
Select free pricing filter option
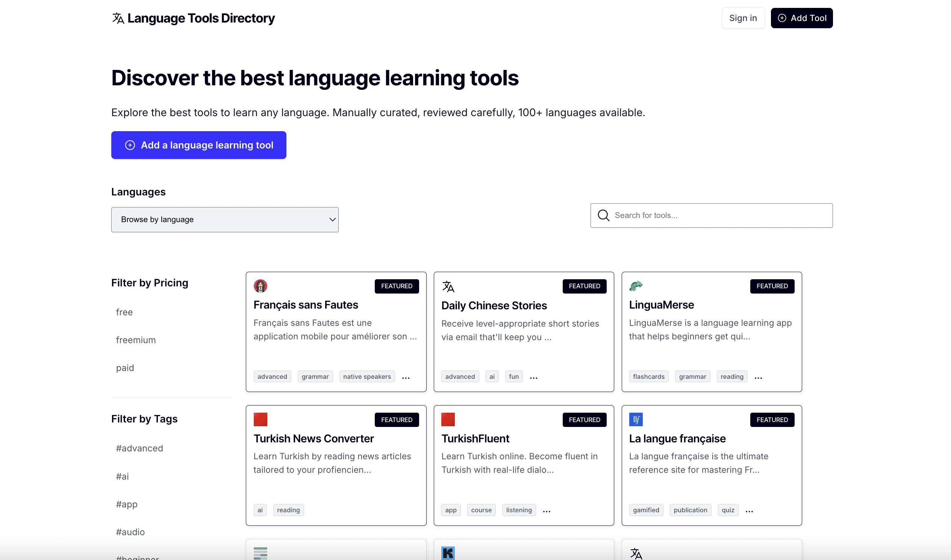pyautogui.click(x=124, y=311)
